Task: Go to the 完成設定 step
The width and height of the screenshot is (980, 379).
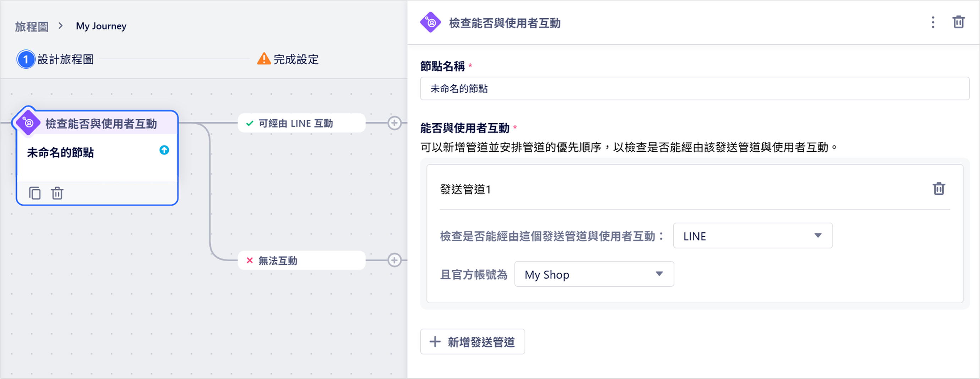Action: [x=288, y=59]
